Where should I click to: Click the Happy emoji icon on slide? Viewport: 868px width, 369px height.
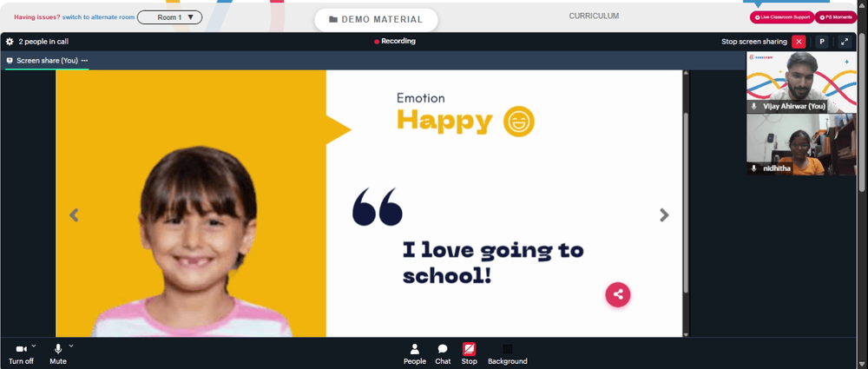519,122
